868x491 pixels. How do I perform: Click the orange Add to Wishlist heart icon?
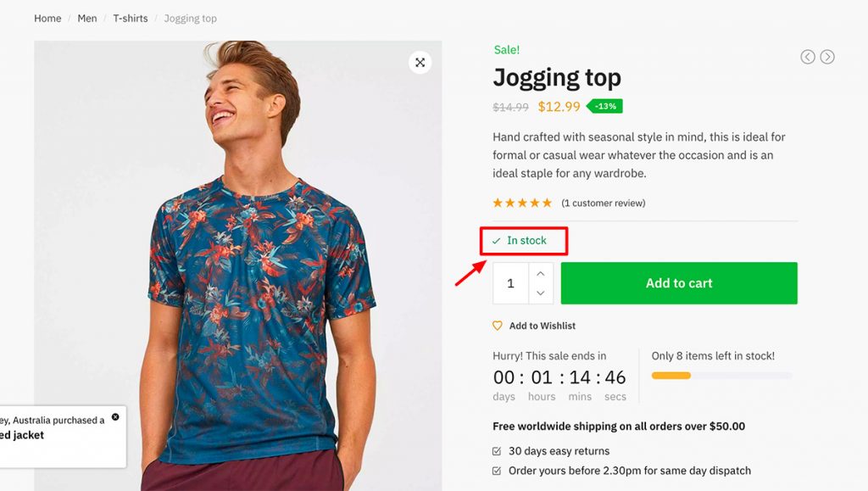(x=498, y=326)
